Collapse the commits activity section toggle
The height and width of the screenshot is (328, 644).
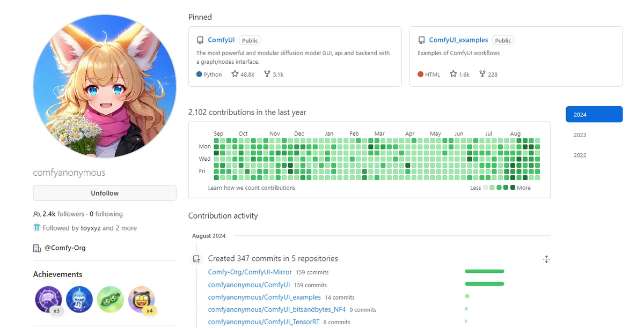[546, 259]
